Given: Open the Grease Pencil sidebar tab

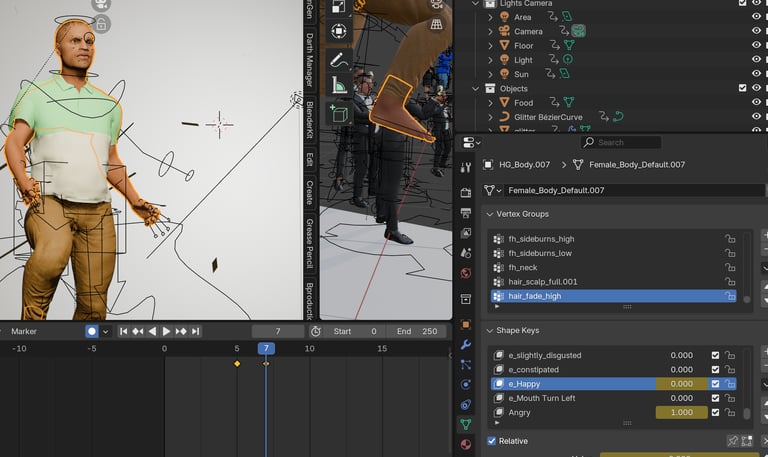Looking at the screenshot, I should [310, 242].
